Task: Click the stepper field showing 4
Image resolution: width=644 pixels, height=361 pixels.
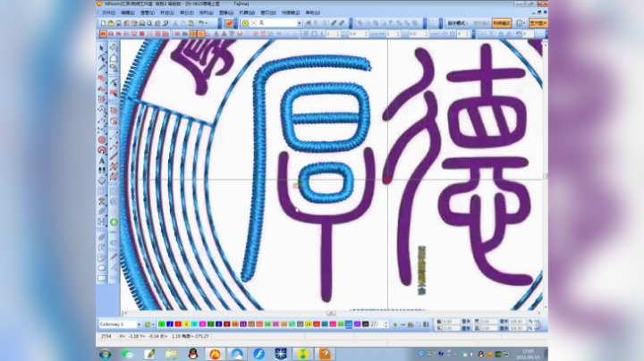Action: 463,34
